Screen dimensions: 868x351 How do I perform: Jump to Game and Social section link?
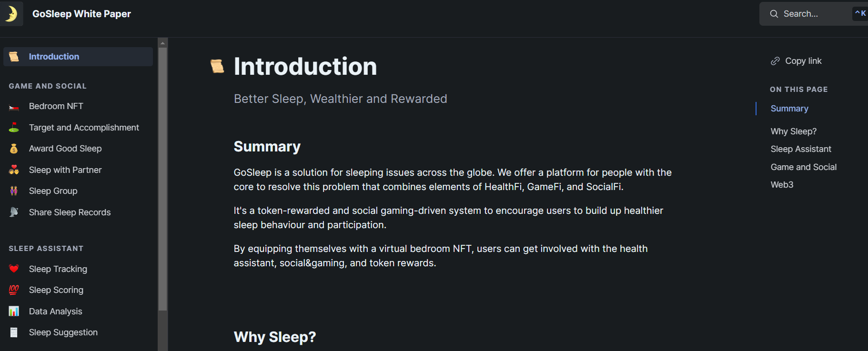pos(803,167)
